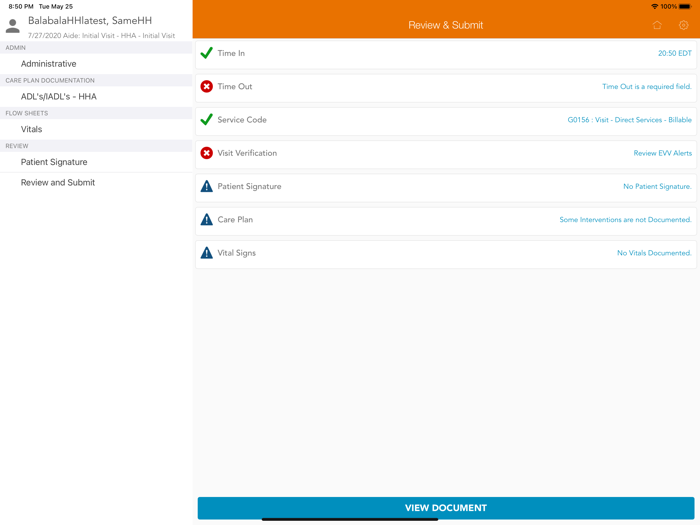
Task: Tap the home icon in orange header
Action: [x=657, y=25]
